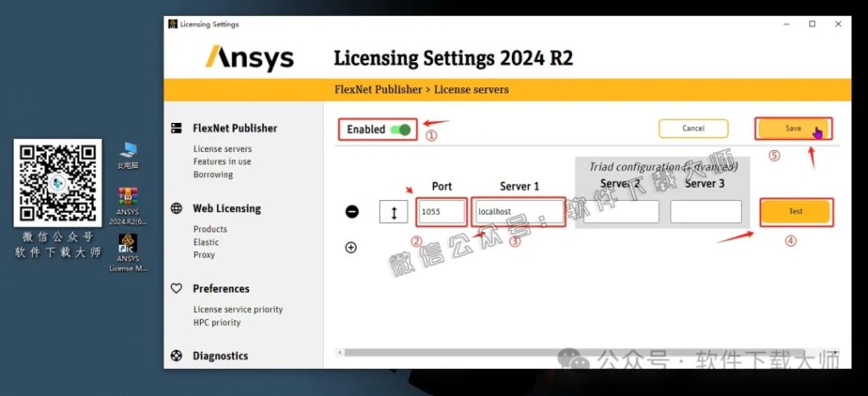868x396 pixels.
Task: Open License servers in sidebar
Action: pyautogui.click(x=223, y=149)
